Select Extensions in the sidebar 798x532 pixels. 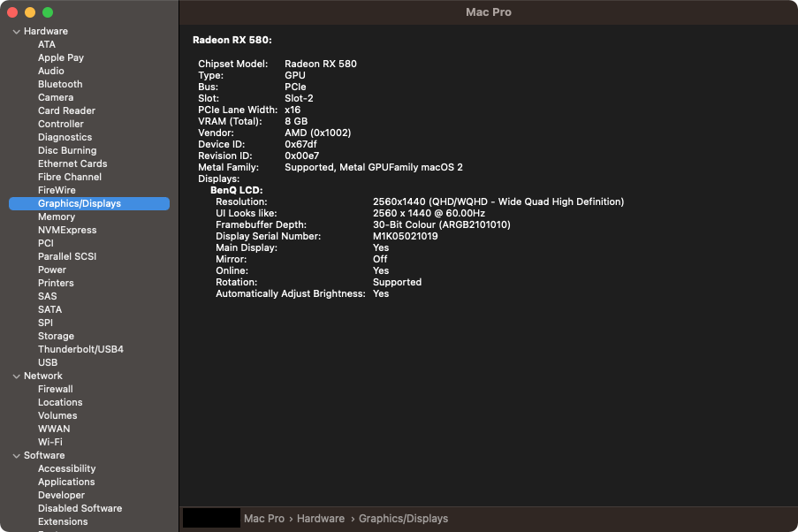[63, 521]
